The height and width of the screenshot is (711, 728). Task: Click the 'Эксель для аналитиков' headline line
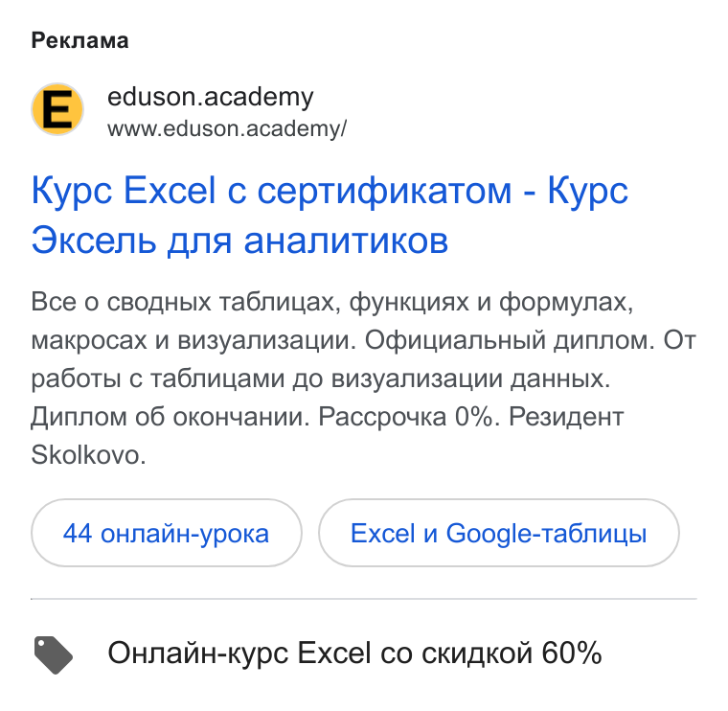coord(239,241)
